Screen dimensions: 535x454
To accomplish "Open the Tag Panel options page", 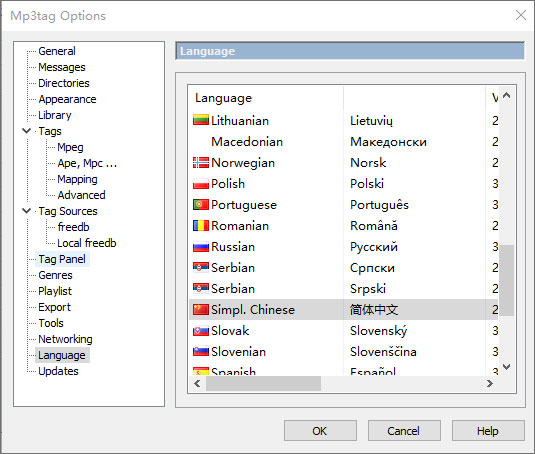I will (62, 259).
